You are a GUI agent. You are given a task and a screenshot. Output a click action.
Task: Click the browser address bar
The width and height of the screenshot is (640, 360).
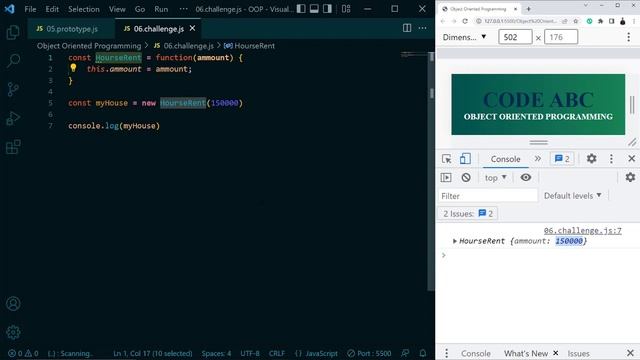click(520, 21)
